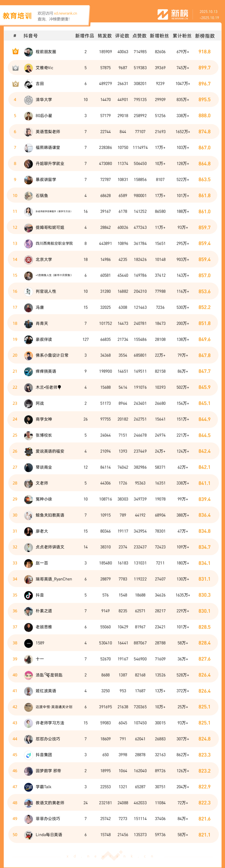Click the 点赞数 column header
The width and height of the screenshot is (225, 868).
[x=139, y=36]
